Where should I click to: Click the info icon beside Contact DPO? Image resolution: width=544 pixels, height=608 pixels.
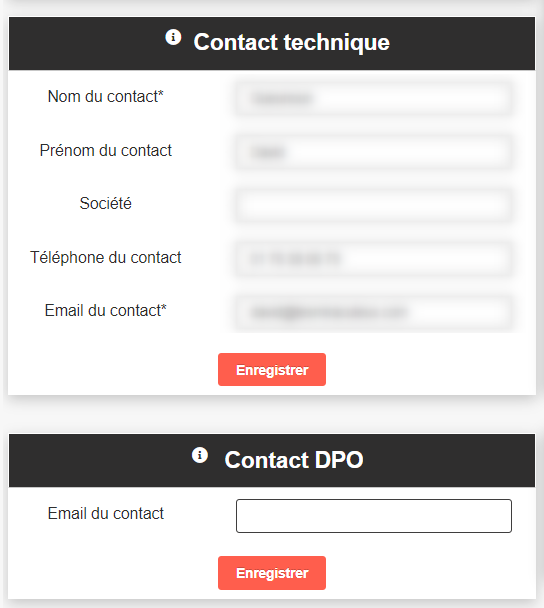pos(200,455)
